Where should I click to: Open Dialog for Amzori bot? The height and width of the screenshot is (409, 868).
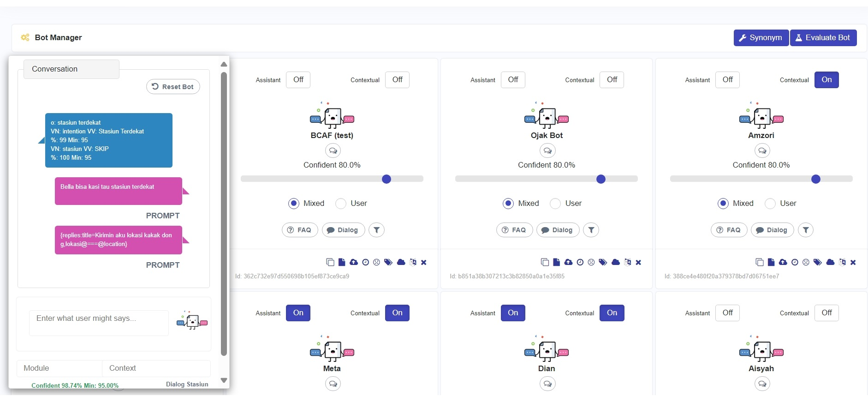[x=772, y=230]
